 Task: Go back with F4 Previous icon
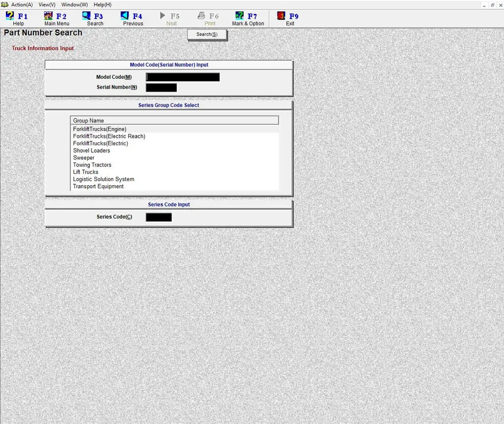click(x=125, y=16)
